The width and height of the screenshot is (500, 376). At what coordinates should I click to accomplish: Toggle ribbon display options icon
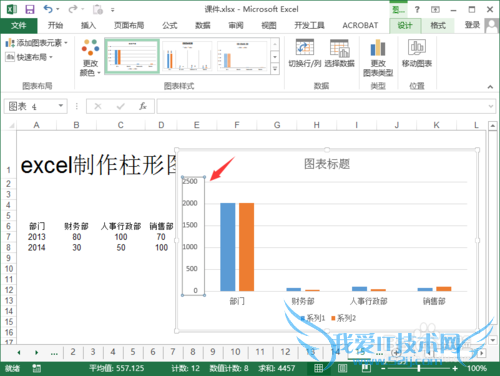coord(435,9)
